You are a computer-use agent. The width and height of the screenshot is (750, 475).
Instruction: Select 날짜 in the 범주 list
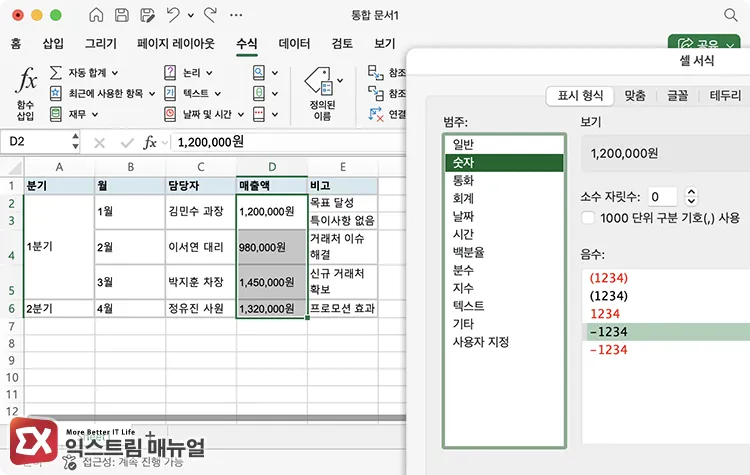(x=504, y=216)
